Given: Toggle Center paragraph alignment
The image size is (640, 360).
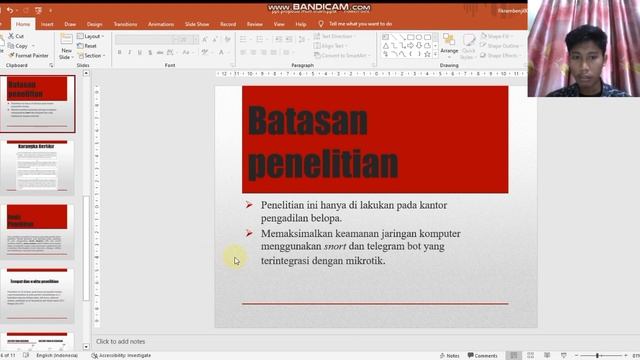Looking at the screenshot, I should 253,53.
